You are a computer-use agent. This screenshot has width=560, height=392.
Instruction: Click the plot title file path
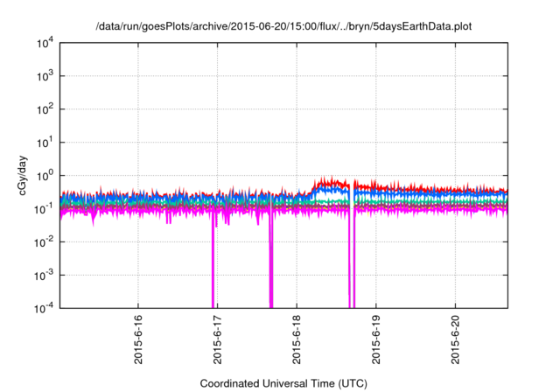(x=283, y=26)
